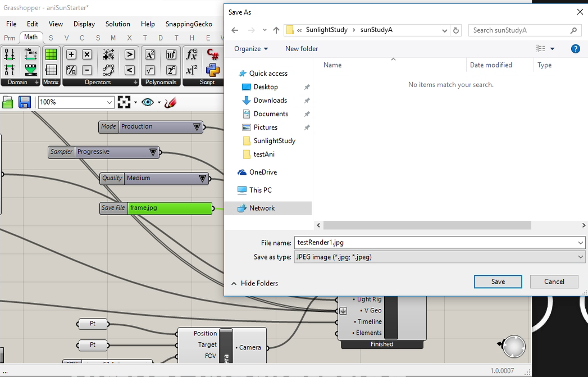Screen dimensions: 588x377
Task: Select the grey Display Matrix icon
Action: coord(51,70)
